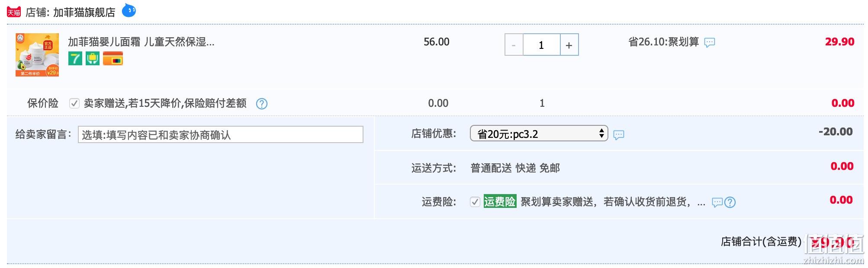868x268 pixels.
Task: Open the 加菲猫婴儿面霜 product title link
Action: 141,42
